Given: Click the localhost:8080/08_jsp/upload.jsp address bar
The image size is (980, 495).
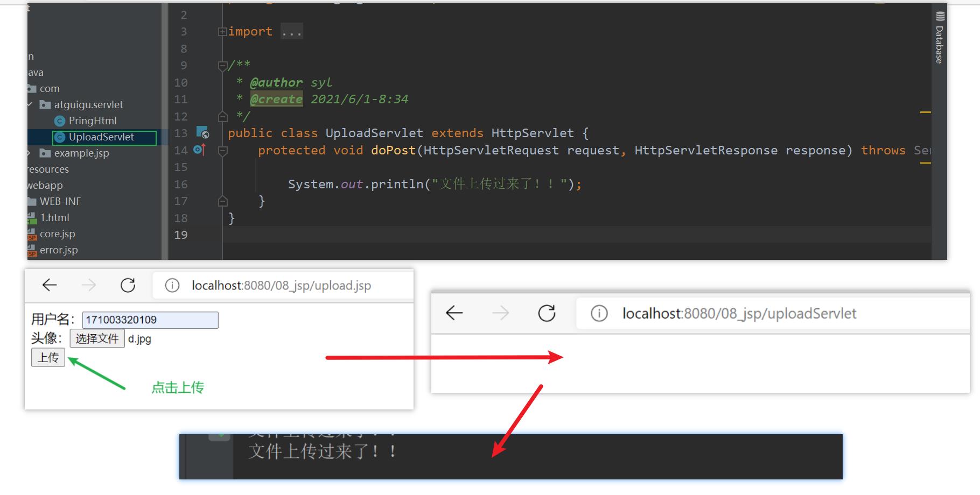Looking at the screenshot, I should (x=282, y=285).
